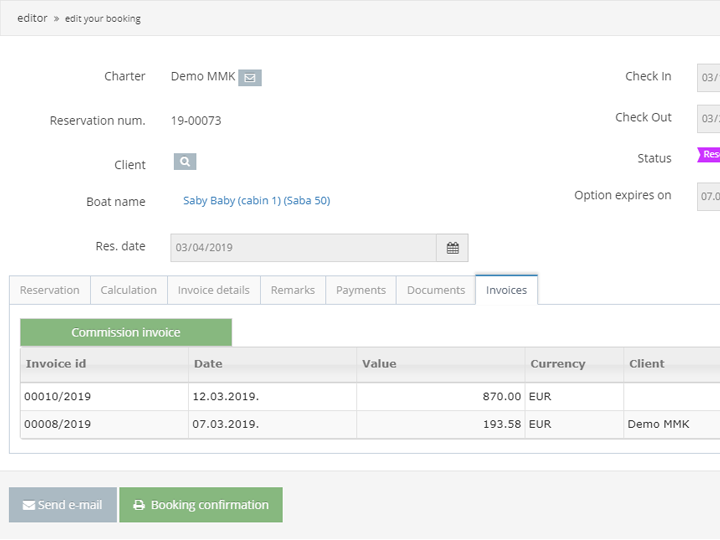The width and height of the screenshot is (720, 540).
Task: Open the Reservation tab
Action: [x=50, y=290]
